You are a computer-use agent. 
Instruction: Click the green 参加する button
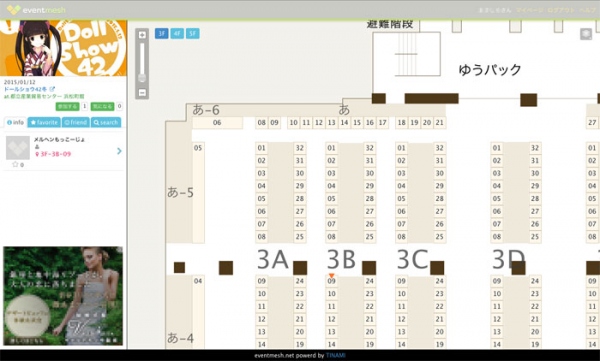point(67,106)
